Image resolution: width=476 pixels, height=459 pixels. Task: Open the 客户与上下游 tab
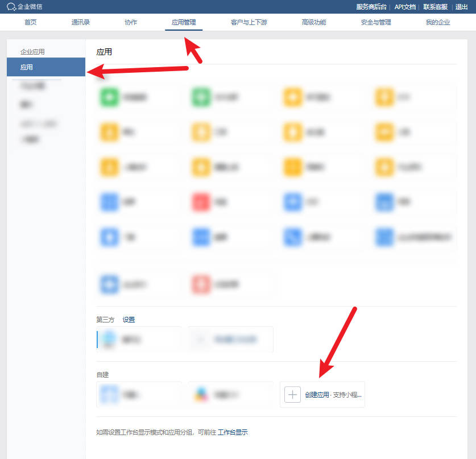249,22
